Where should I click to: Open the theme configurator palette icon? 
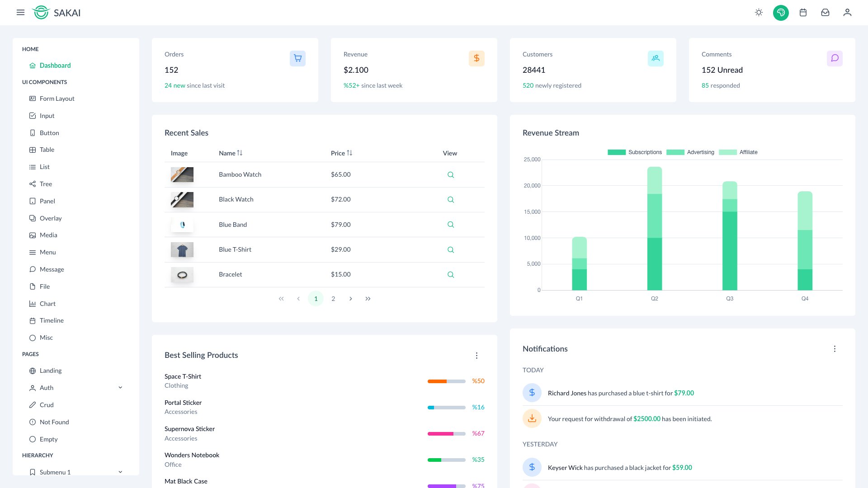pos(781,13)
